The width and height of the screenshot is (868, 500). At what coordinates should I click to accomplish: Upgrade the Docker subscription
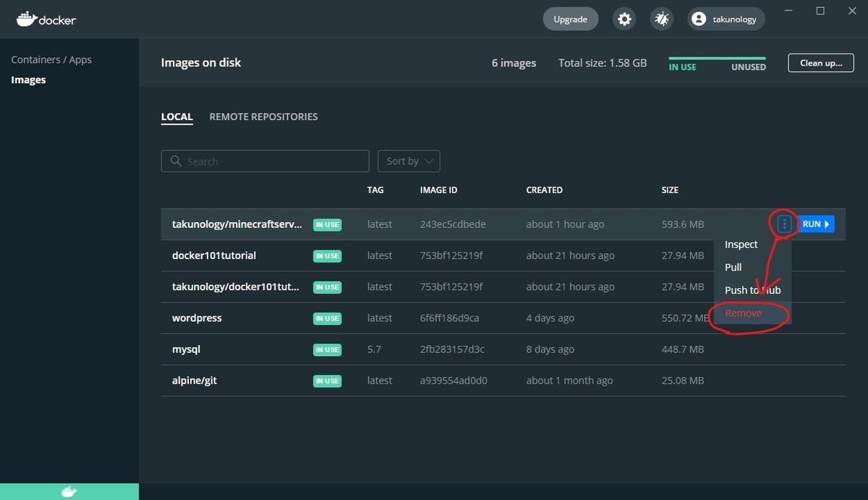pyautogui.click(x=571, y=19)
